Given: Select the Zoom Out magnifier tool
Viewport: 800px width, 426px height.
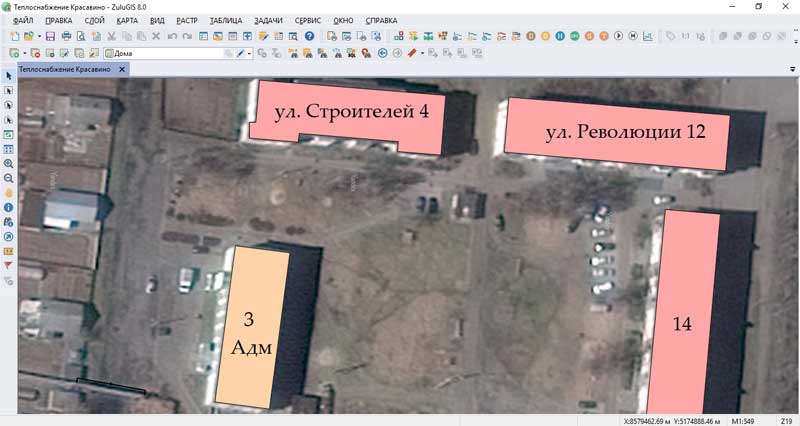Looking at the screenshot, I should coord(9,177).
